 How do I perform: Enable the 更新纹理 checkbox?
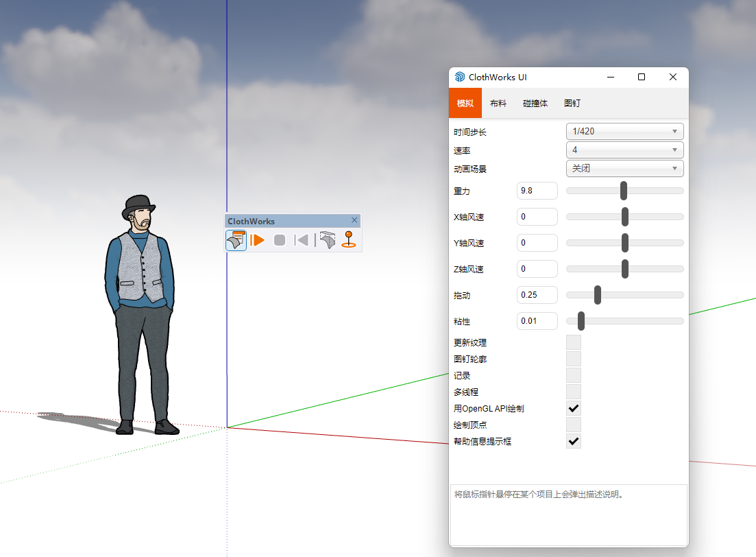574,342
